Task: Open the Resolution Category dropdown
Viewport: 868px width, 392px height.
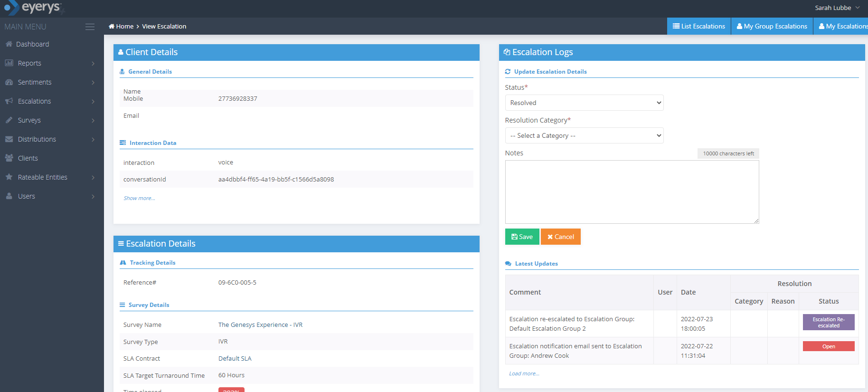Action: 584,135
